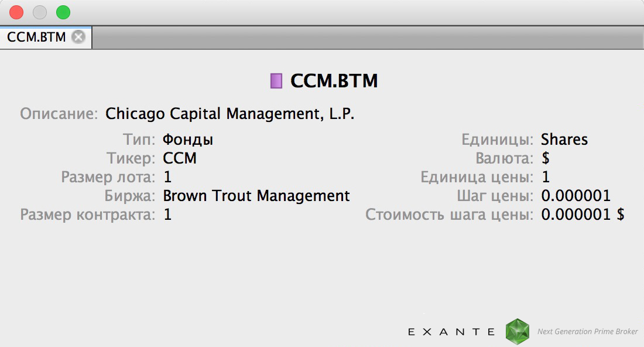Click the CCM.BTM heading text
Screen dimensions: 644x347
click(333, 80)
